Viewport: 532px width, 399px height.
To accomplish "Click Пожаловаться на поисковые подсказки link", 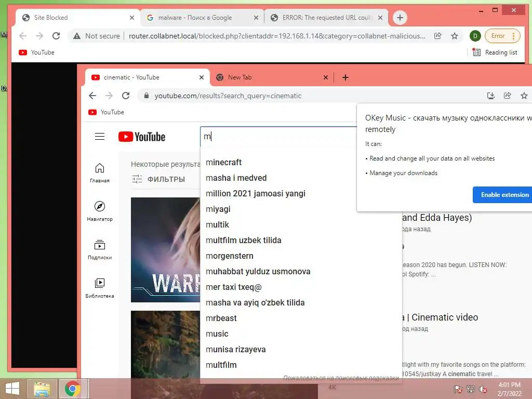I will (x=341, y=378).
